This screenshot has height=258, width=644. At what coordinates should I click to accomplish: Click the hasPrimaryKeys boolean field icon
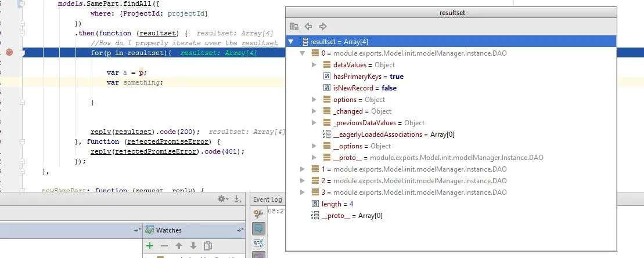pos(327,77)
